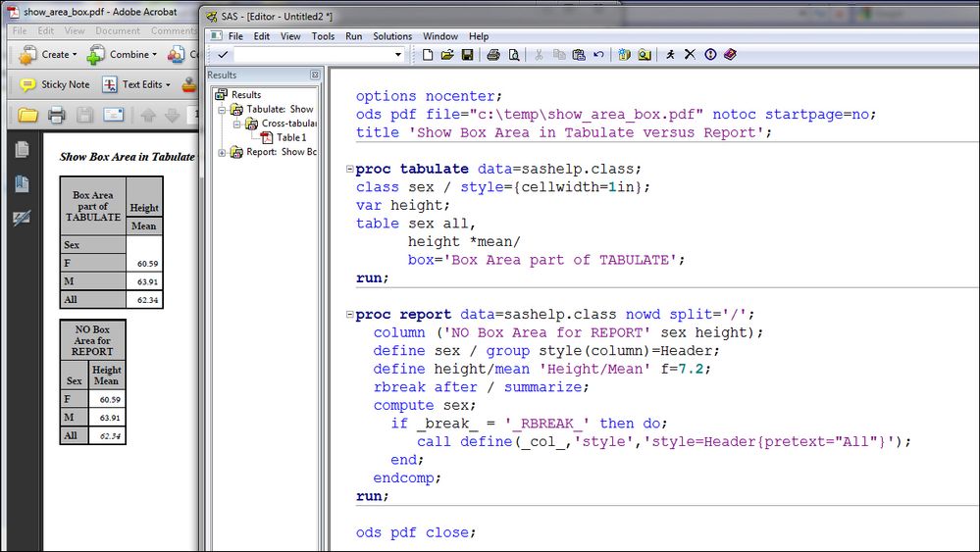Open the Solutions menu
980x552 pixels.
[x=392, y=36]
